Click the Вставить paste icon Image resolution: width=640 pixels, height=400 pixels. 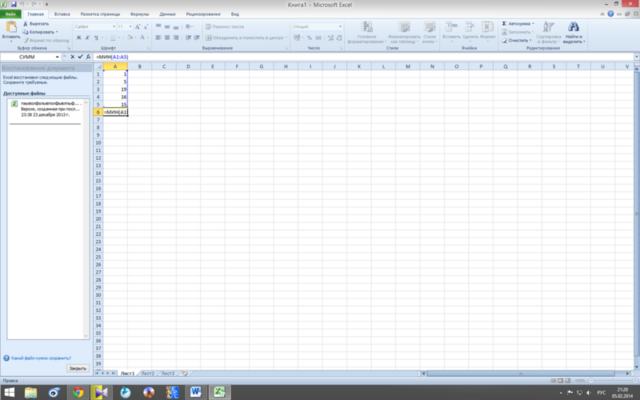click(11, 27)
